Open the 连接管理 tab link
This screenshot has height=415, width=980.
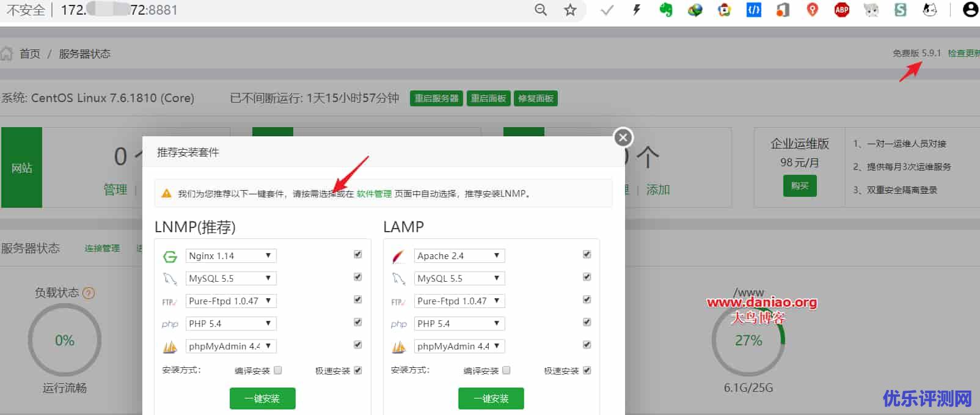point(102,248)
